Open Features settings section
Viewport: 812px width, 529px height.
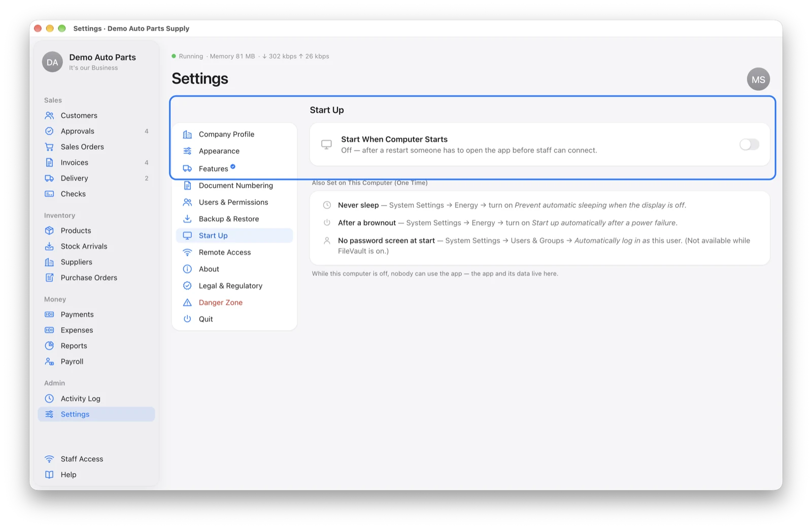[234, 168]
